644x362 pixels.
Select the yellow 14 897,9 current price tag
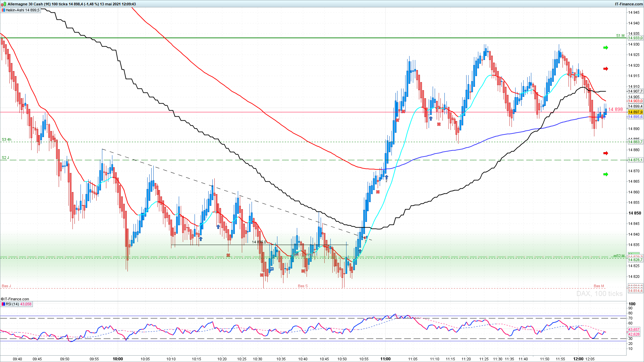(635, 112)
